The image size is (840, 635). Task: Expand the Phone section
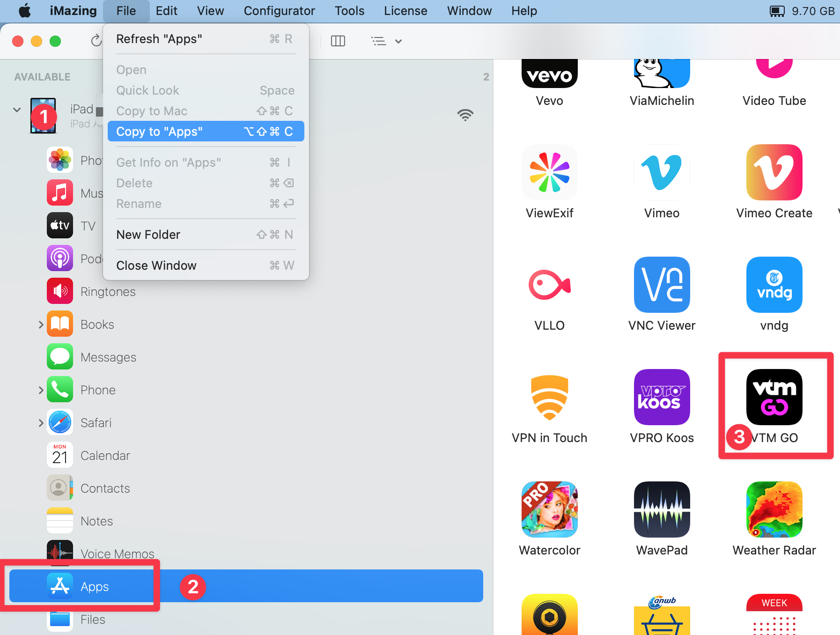pos(41,390)
